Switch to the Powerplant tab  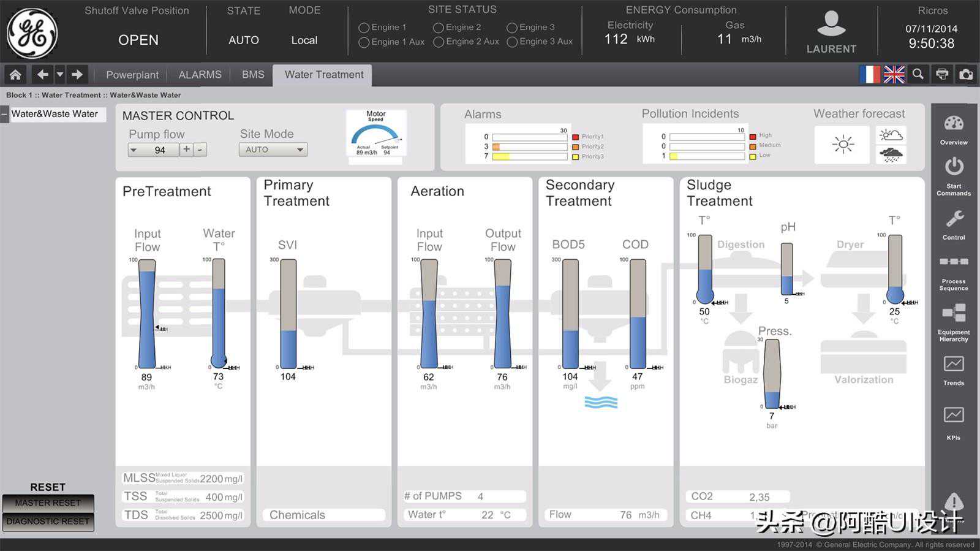coord(132,75)
